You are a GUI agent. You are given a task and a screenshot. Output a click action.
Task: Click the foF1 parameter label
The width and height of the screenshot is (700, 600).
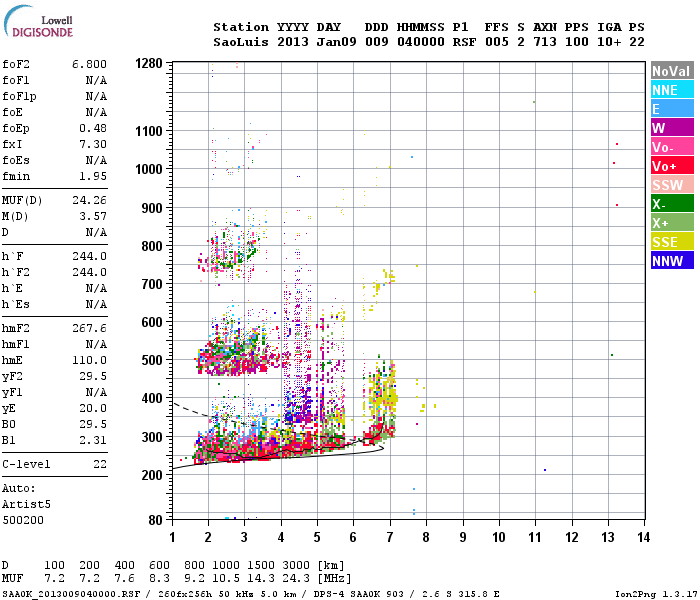click(x=16, y=80)
